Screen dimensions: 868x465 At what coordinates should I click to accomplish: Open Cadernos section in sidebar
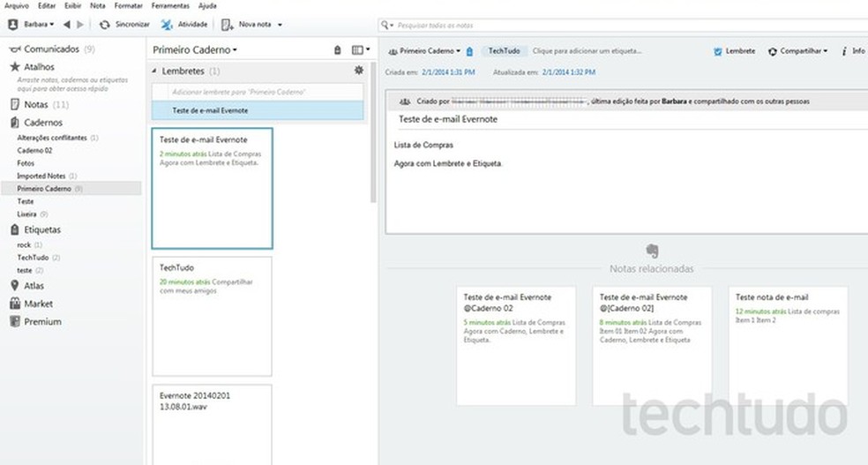[36, 123]
